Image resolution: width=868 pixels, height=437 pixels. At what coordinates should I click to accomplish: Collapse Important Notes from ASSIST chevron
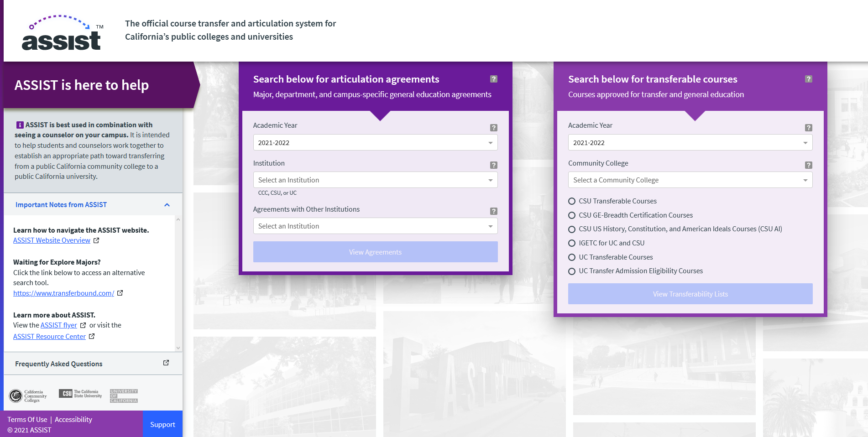point(167,205)
